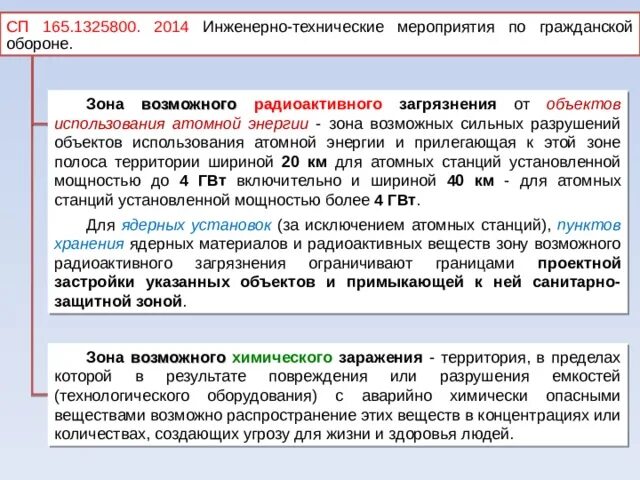The image size is (640, 480).
Task: Select the word "мероприятия" in the header
Action: pos(446,28)
